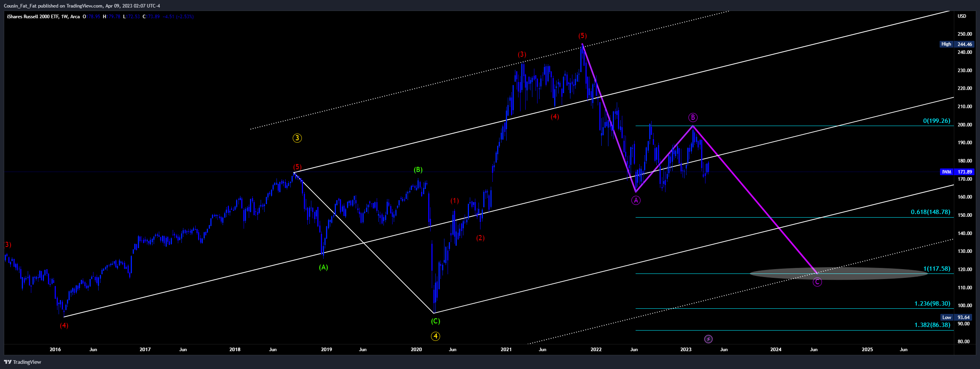The image size is (980, 369).
Task: Click the magenta circled A wave marker
Action: [x=636, y=201]
